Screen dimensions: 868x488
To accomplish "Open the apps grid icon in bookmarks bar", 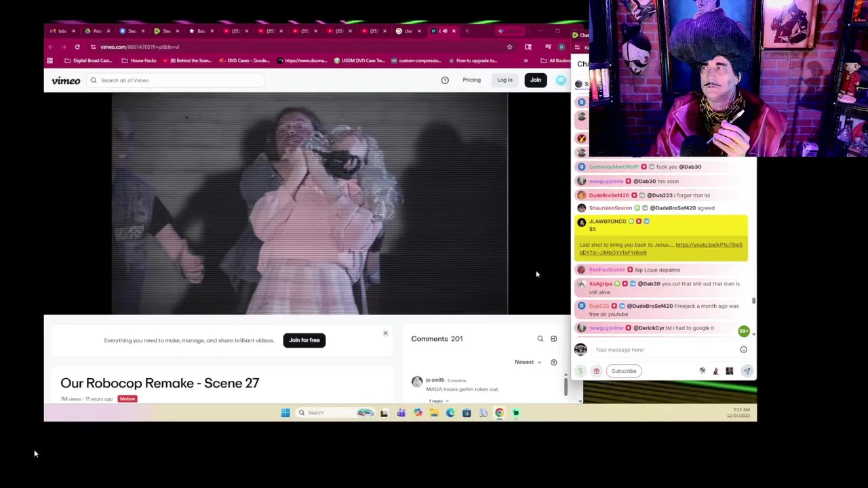I will (50, 60).
